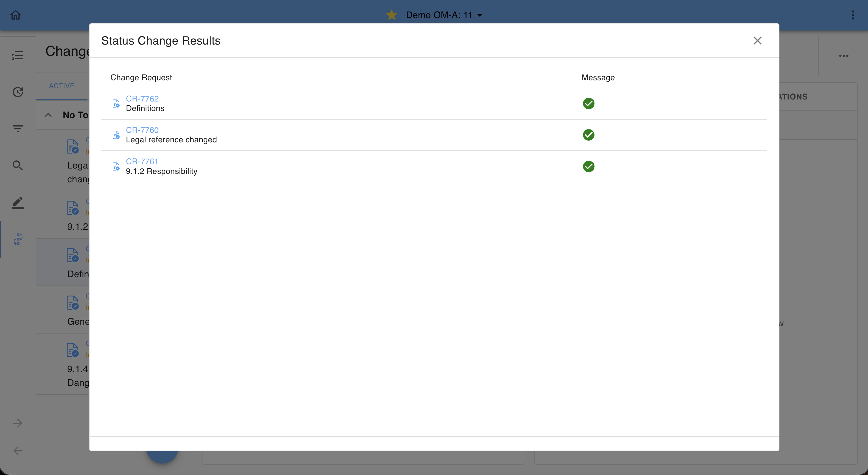The height and width of the screenshot is (475, 868).
Task: Open the CR-7762 link
Action: click(142, 99)
